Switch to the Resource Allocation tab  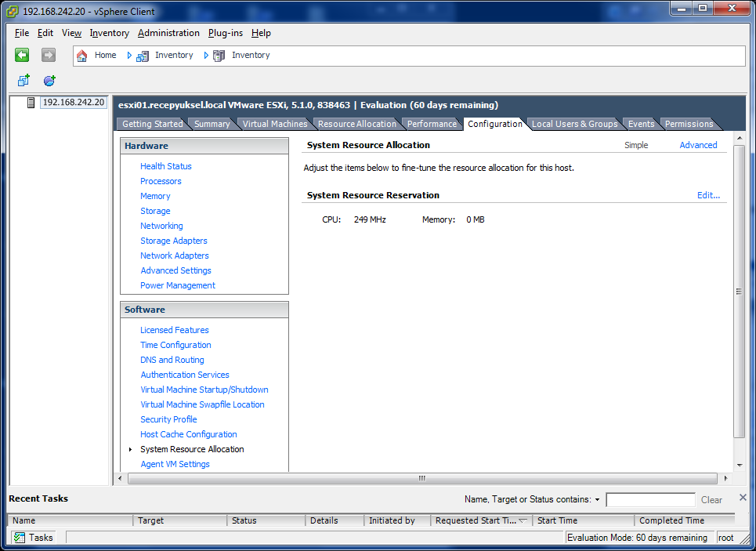[356, 124]
